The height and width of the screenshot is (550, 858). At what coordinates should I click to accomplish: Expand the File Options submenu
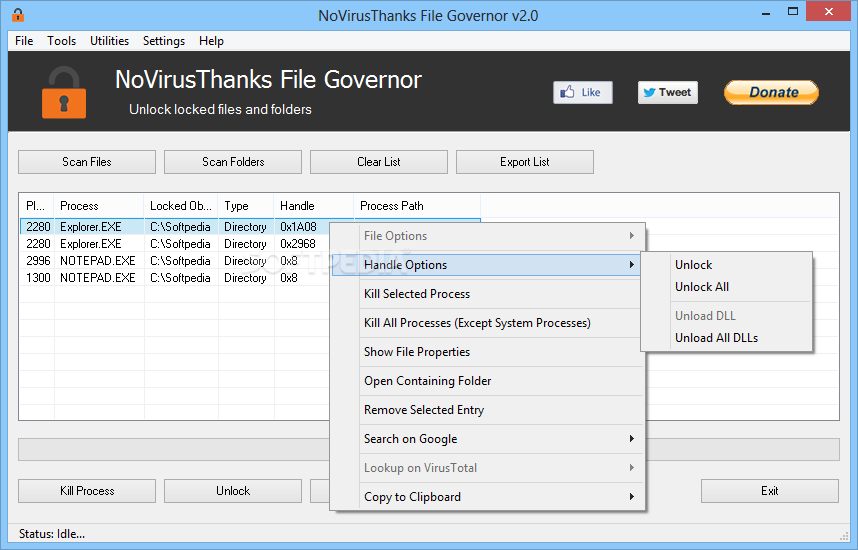[x=488, y=236]
